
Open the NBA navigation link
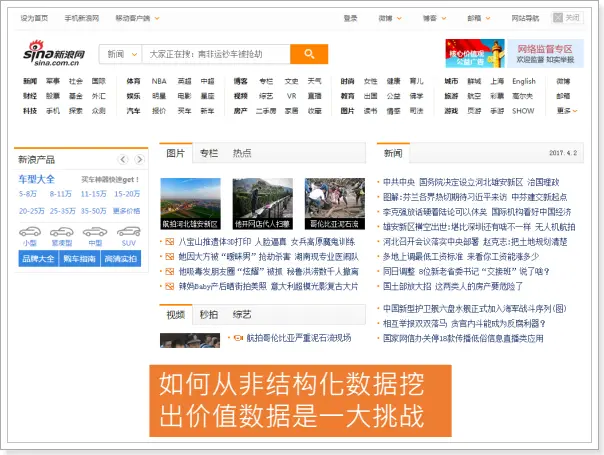point(159,81)
